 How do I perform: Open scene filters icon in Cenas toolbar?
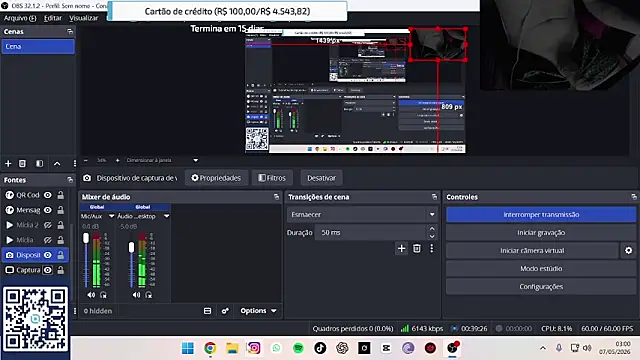pyautogui.click(x=40, y=164)
